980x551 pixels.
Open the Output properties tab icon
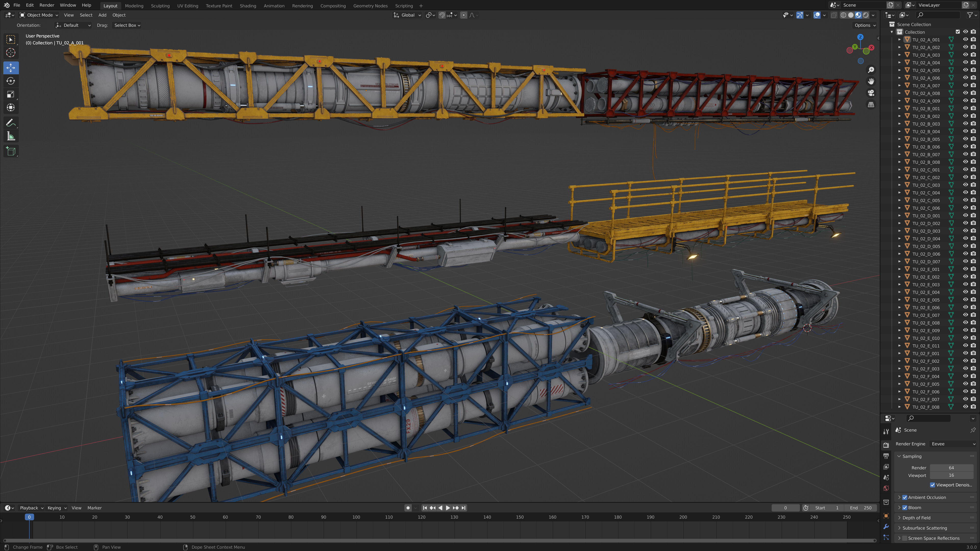pyautogui.click(x=886, y=456)
